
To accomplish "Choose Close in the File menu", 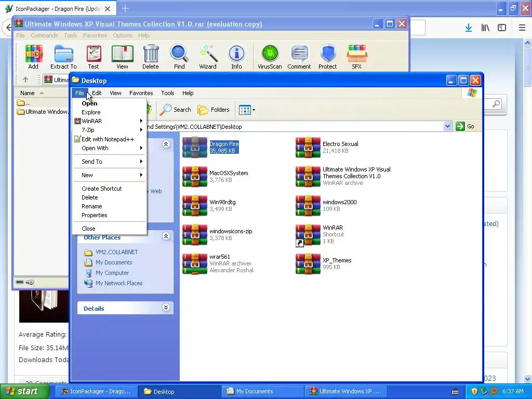I will click(109, 229).
